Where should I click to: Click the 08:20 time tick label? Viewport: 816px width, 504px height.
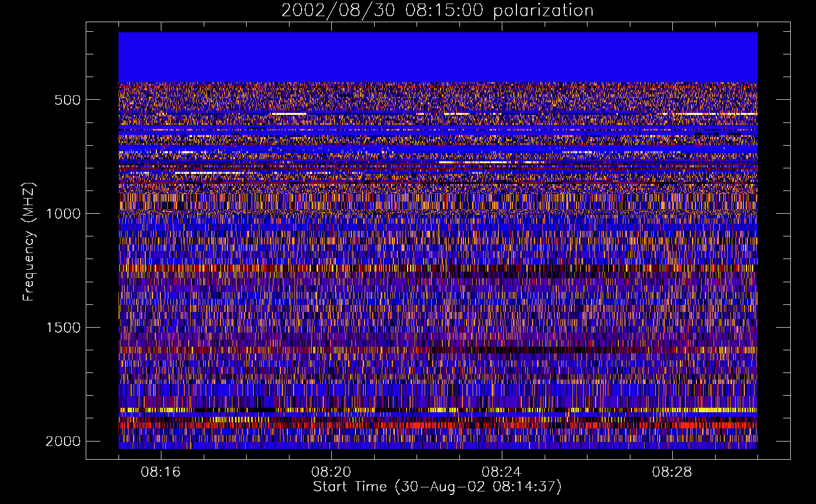coord(331,472)
